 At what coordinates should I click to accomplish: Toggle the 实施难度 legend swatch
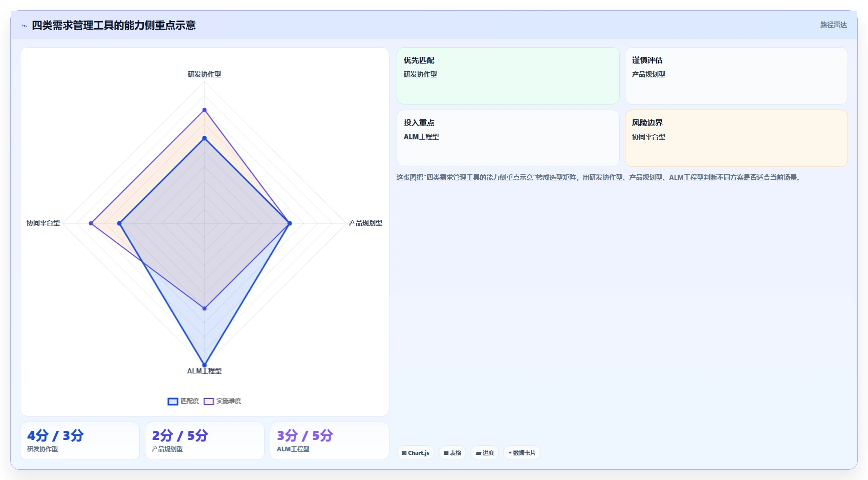click(209, 401)
